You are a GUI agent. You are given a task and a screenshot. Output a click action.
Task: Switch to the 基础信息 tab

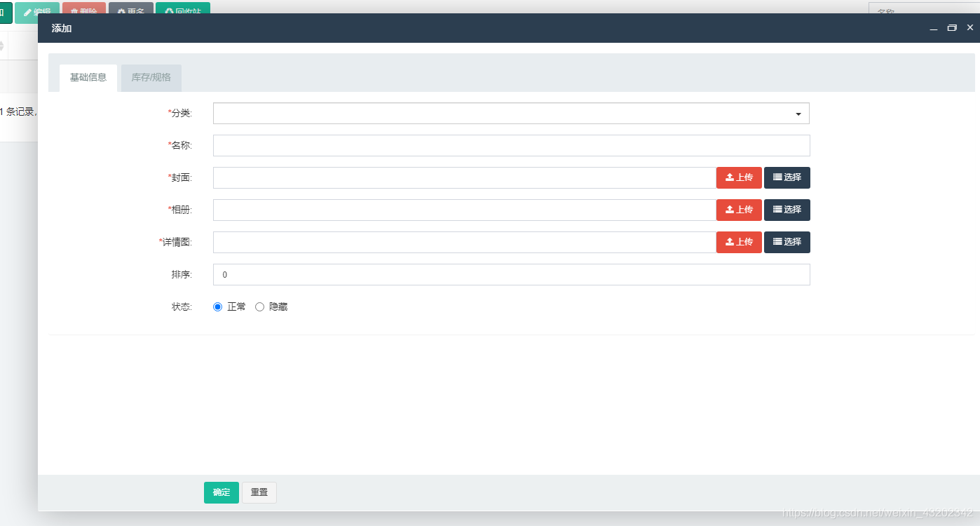click(x=88, y=78)
